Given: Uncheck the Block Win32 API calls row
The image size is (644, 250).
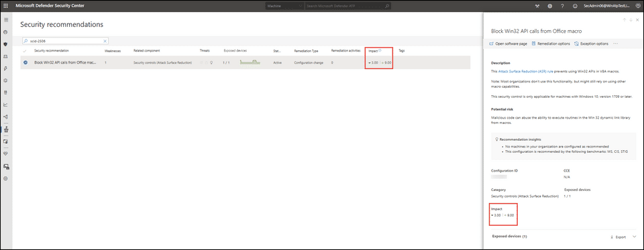Looking at the screenshot, I should [25, 62].
